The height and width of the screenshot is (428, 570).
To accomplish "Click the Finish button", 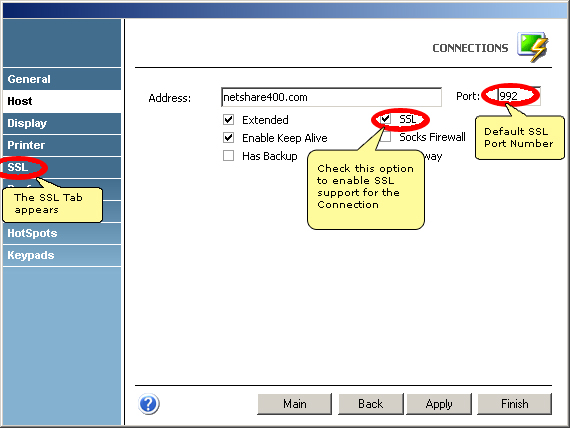I will (514, 404).
